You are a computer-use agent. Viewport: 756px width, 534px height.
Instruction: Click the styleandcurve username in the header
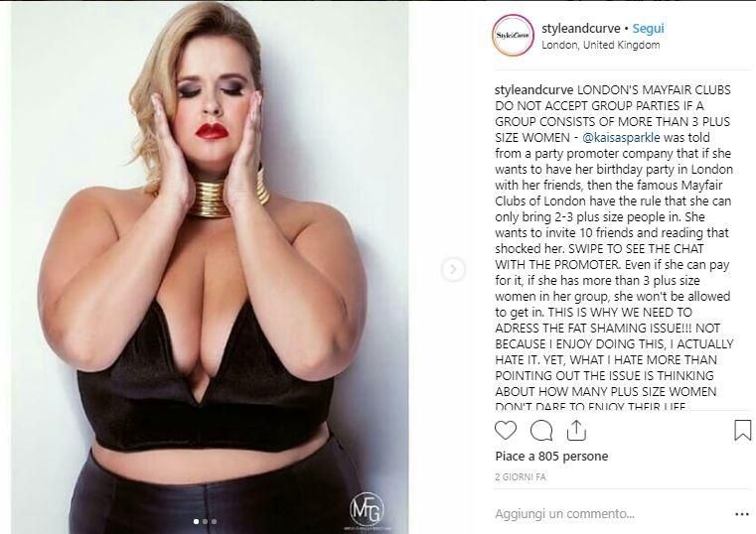coord(581,29)
